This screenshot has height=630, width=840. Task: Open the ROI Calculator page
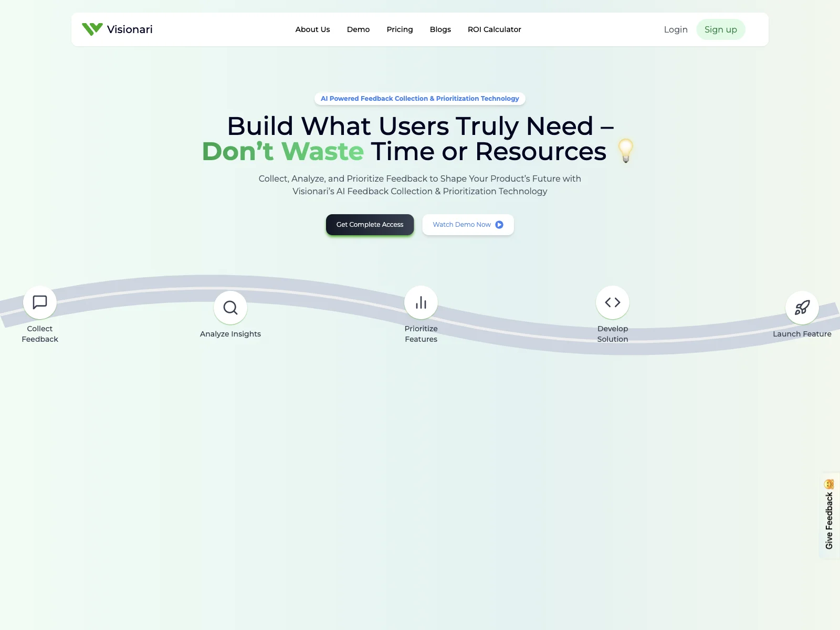click(x=495, y=29)
